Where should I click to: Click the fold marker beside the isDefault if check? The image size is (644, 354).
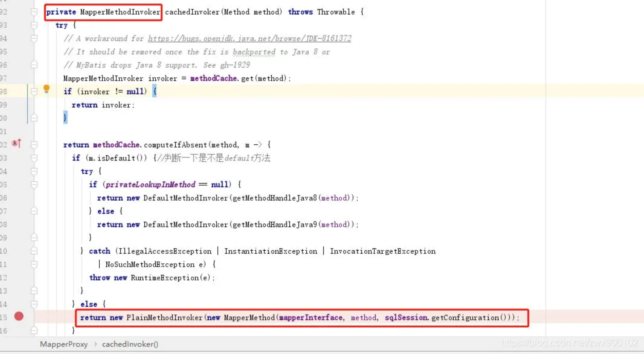[34, 158]
